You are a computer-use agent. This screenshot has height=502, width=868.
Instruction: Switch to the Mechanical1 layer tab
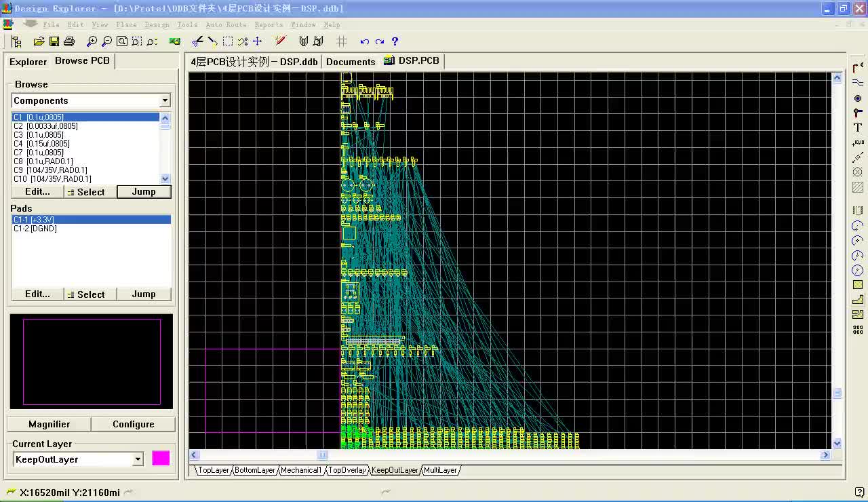pos(301,470)
